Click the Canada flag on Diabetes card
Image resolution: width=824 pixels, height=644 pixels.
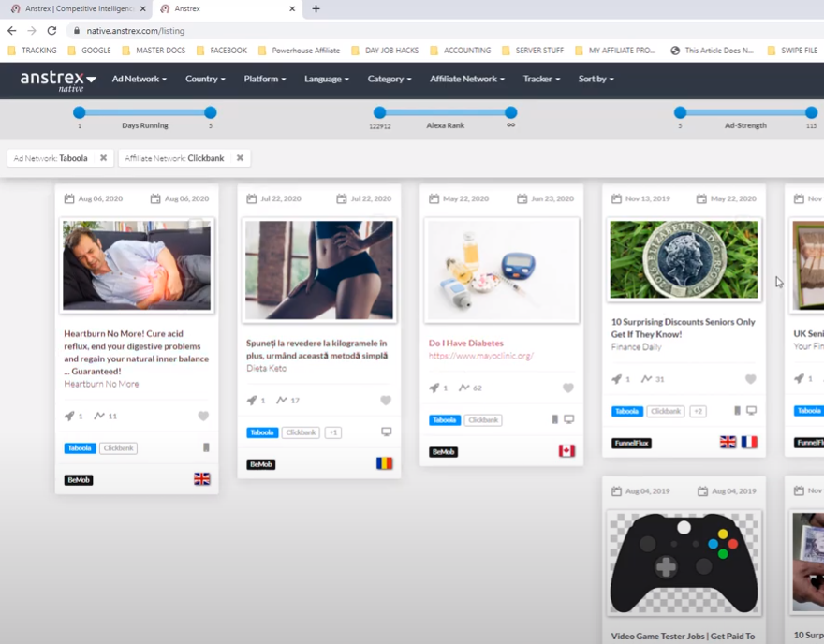point(566,450)
